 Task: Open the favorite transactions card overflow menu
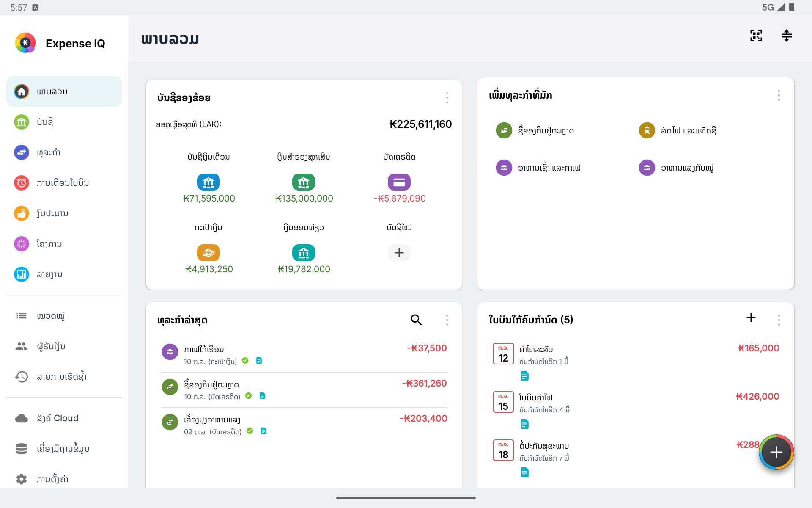pyautogui.click(x=779, y=95)
